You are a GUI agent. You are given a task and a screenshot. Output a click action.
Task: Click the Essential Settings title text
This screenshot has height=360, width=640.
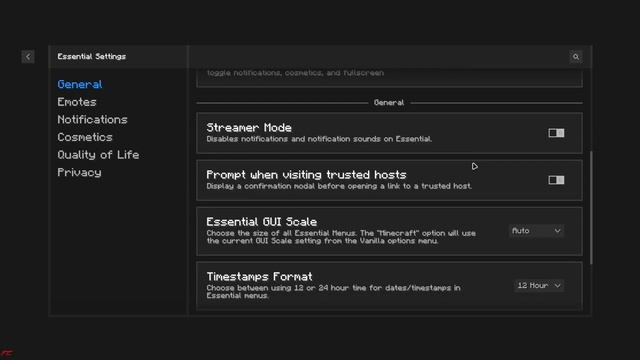91,57
